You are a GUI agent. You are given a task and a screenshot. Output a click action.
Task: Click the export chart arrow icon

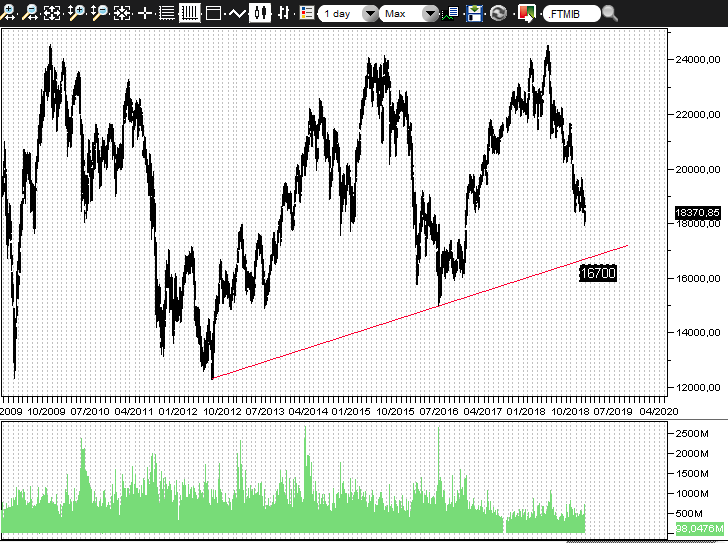526,13
